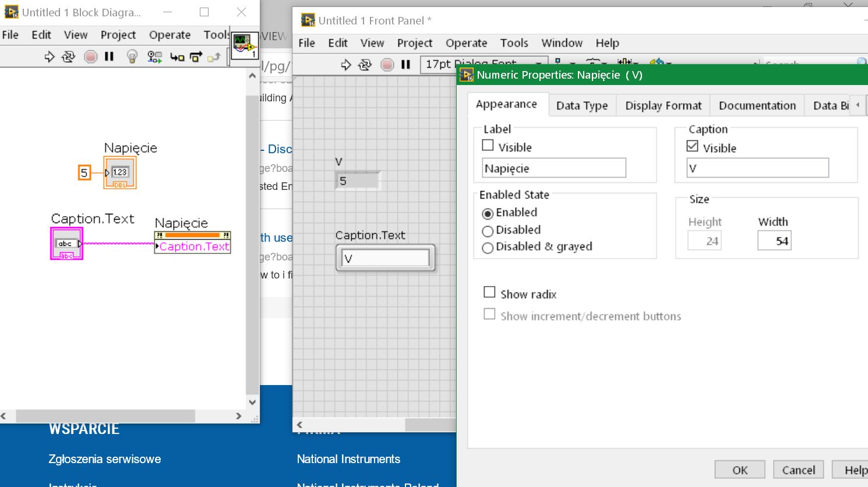The width and height of the screenshot is (868, 487).
Task: Click scroll left arrow of Front Panel
Action: click(x=299, y=425)
